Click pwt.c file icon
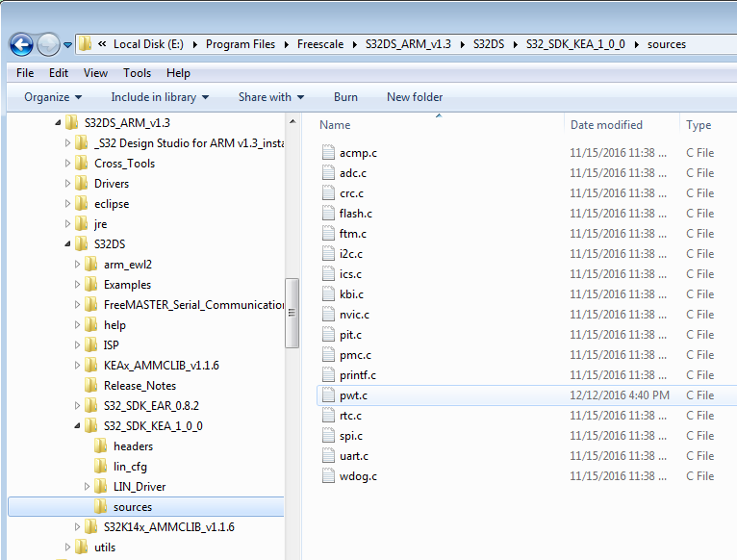Image resolution: width=737 pixels, height=560 pixels. [x=328, y=395]
